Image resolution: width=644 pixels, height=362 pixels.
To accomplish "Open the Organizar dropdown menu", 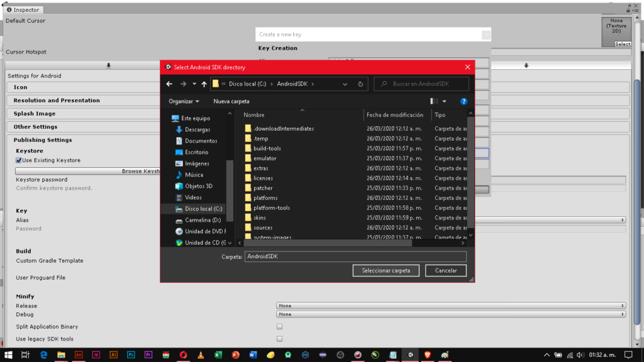I will pyautogui.click(x=184, y=101).
